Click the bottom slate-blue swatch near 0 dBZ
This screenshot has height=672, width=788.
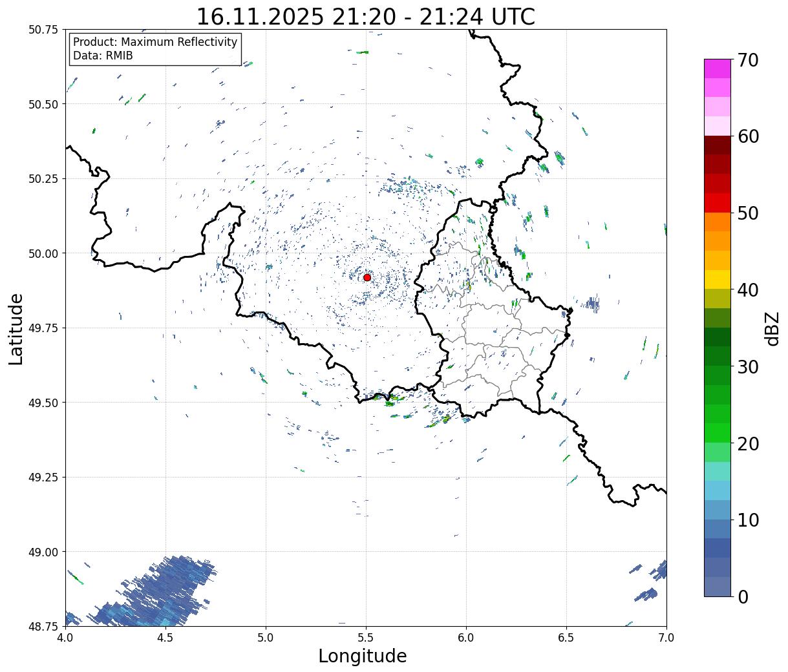click(x=718, y=586)
